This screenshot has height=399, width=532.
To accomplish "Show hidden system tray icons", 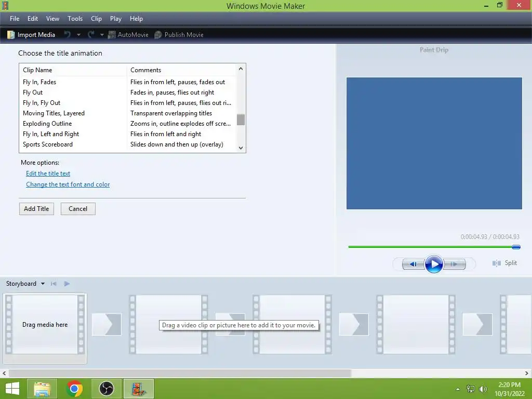I will 458,389.
